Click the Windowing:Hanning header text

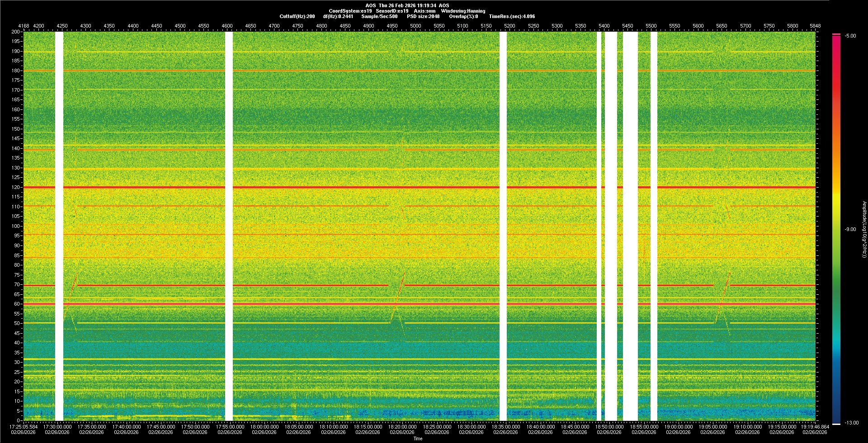pyautogui.click(x=463, y=11)
